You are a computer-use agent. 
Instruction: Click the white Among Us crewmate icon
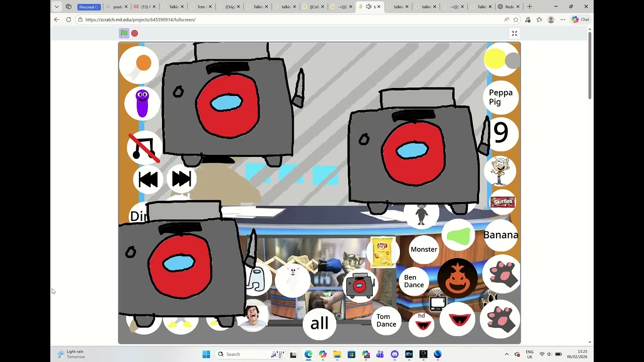coord(257,280)
